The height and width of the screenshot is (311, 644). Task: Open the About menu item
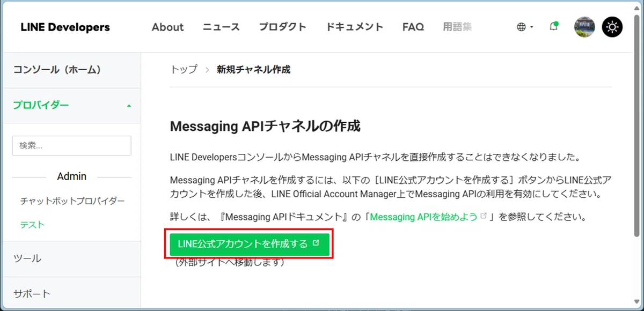coord(167,27)
